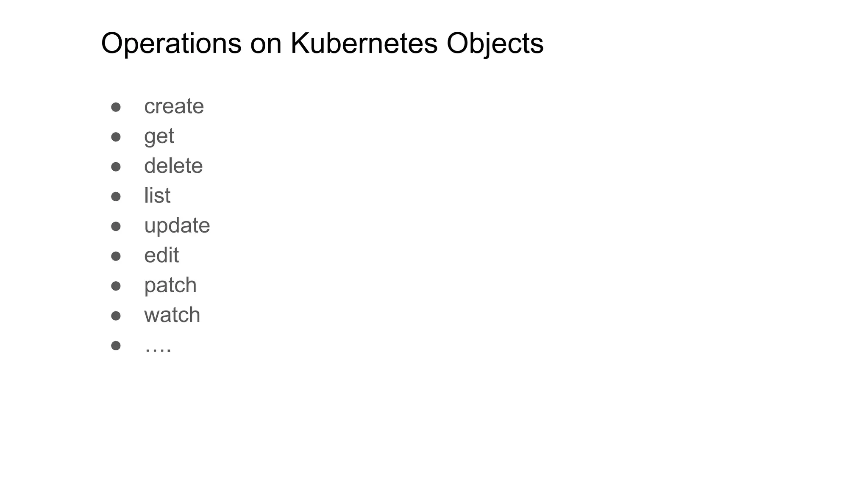Viewport: 868px width, 488px height.
Task: Click the bullet dot beside "edit"
Action: click(116, 256)
